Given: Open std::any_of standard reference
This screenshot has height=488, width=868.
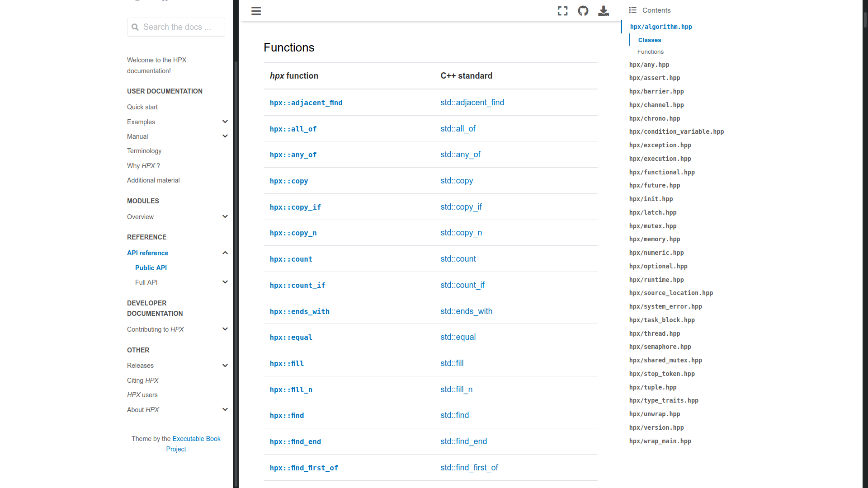Looking at the screenshot, I should tap(460, 155).
